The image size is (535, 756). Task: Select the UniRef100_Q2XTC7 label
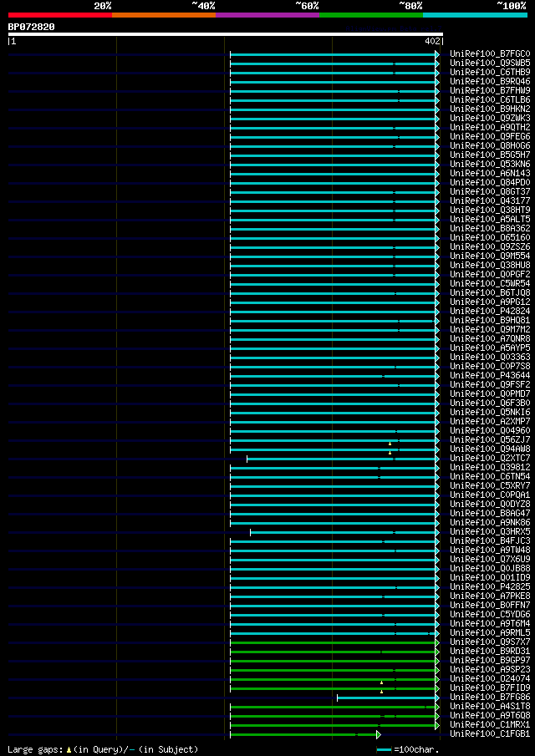click(490, 458)
